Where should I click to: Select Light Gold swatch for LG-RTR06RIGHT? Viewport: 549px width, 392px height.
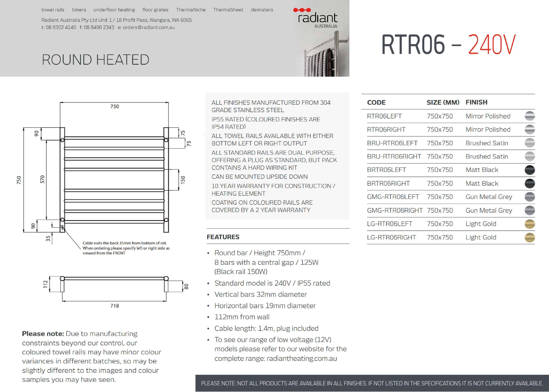pyautogui.click(x=529, y=238)
